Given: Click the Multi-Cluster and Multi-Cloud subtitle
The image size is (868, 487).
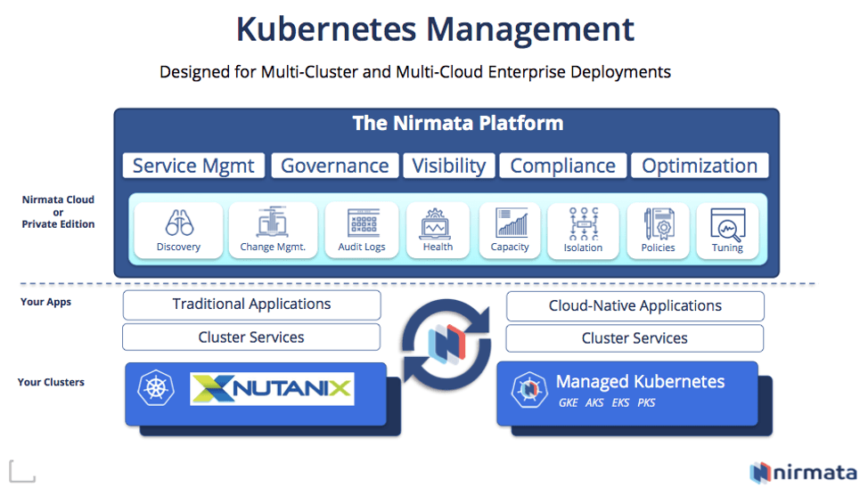Looking at the screenshot, I should tap(415, 72).
